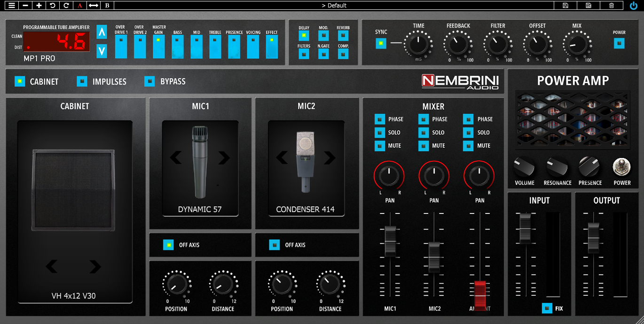Enable the BYPASS toggle
The width and height of the screenshot is (644, 324).
coord(149,81)
